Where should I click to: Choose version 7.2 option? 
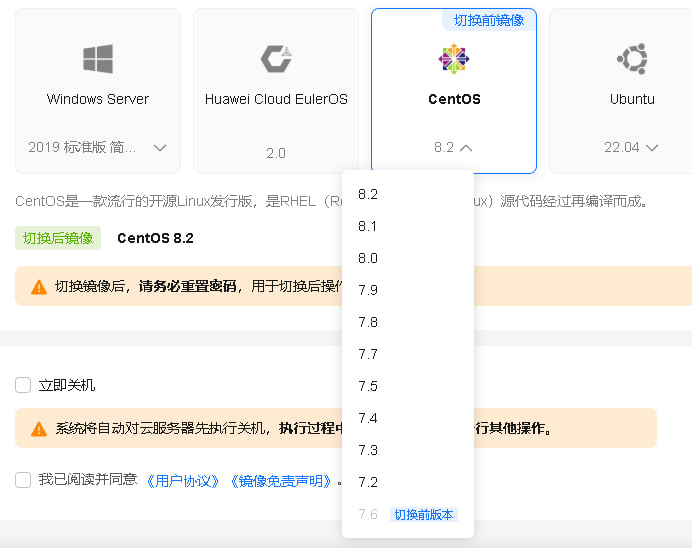coord(408,482)
